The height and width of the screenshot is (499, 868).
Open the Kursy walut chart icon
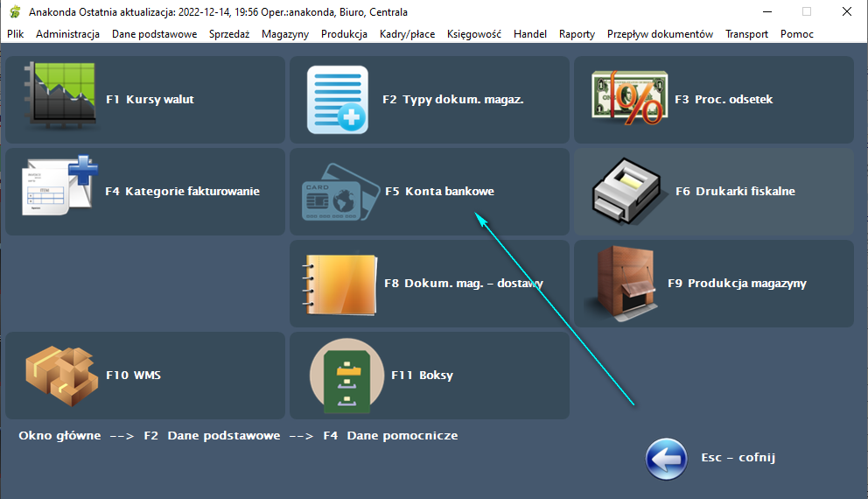point(60,95)
